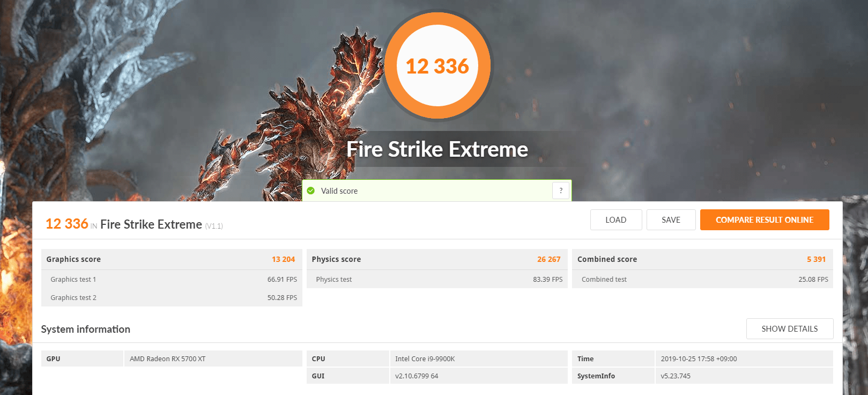Click the graphics score value 13 204
The image size is (868, 395).
tap(283, 259)
